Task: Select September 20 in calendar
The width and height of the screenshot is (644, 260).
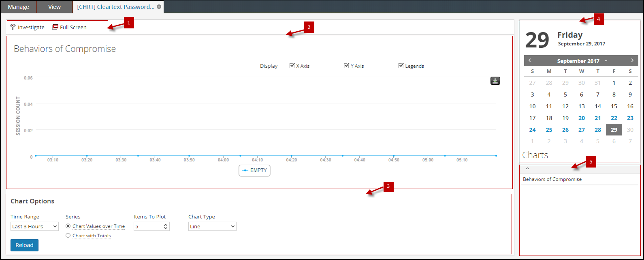Action: click(x=582, y=118)
